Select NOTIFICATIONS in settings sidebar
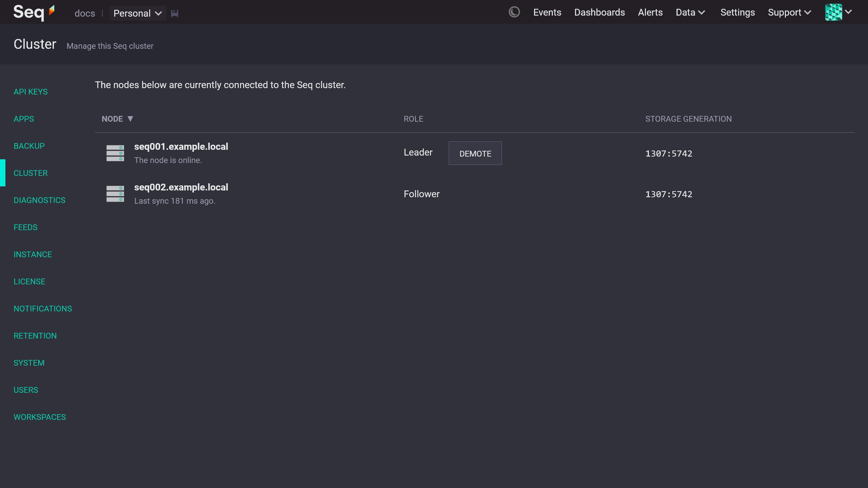 point(43,309)
